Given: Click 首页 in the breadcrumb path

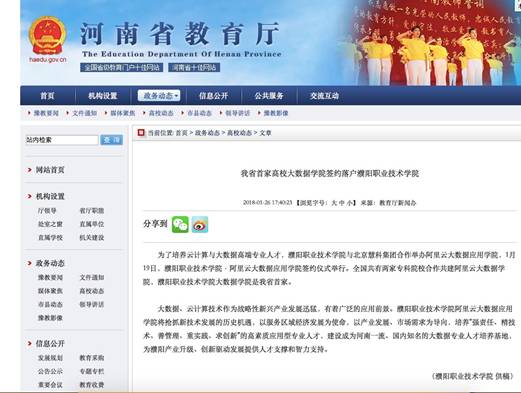Looking at the screenshot, I should coord(181,133).
